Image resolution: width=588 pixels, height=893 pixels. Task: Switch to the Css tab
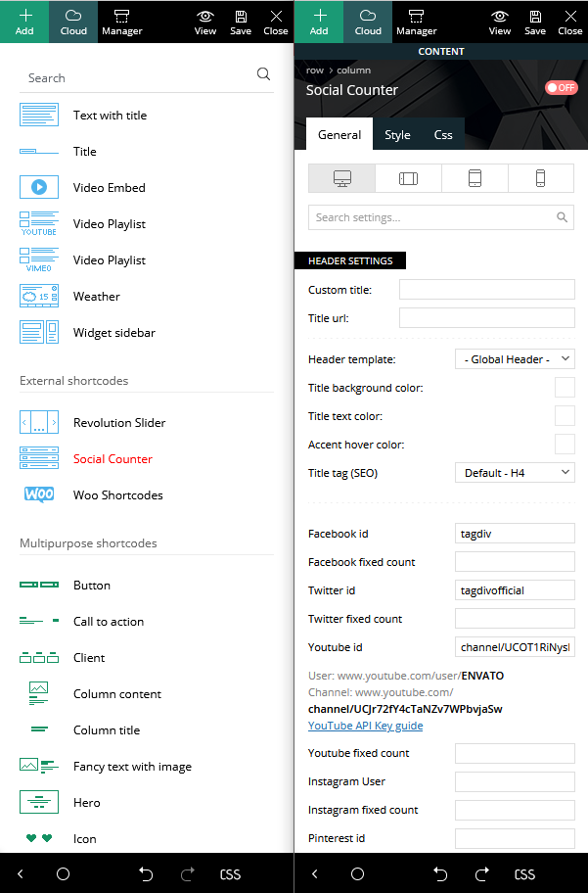(x=443, y=134)
